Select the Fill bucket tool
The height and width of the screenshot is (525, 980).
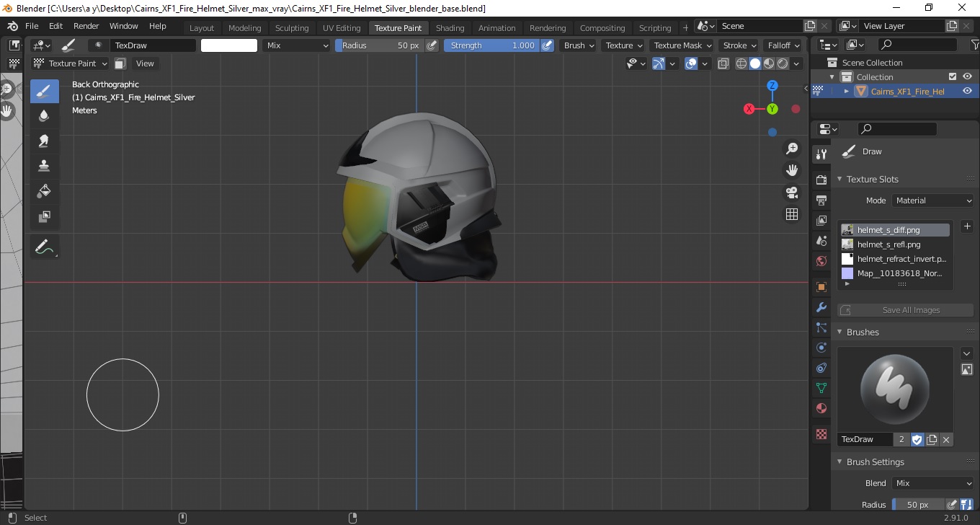pos(44,191)
